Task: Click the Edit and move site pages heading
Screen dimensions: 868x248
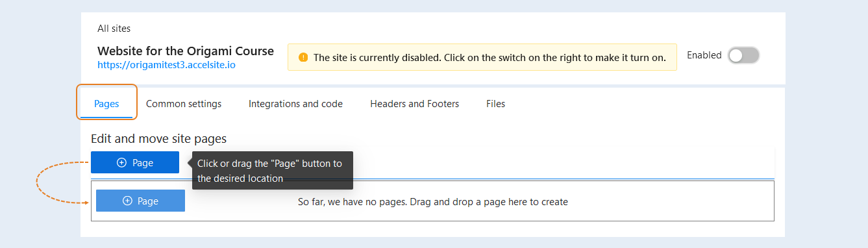Action: tap(158, 138)
